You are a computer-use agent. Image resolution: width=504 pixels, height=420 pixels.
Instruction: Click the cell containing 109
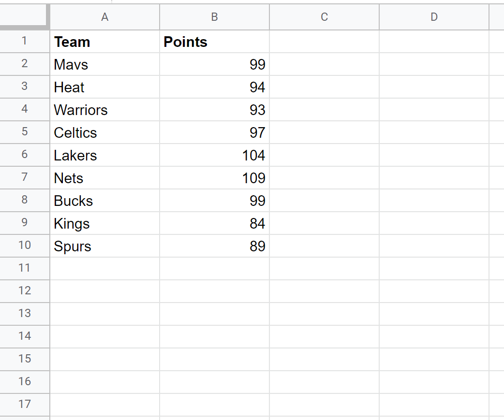click(x=214, y=178)
